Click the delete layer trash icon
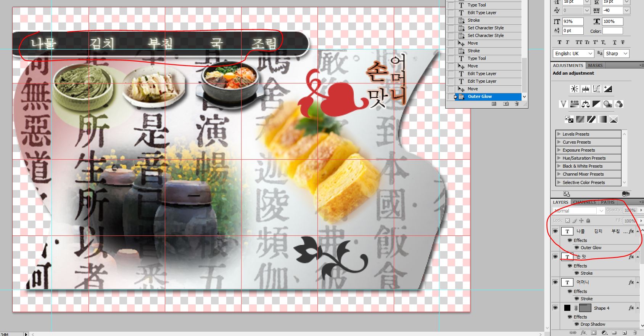 click(635, 333)
